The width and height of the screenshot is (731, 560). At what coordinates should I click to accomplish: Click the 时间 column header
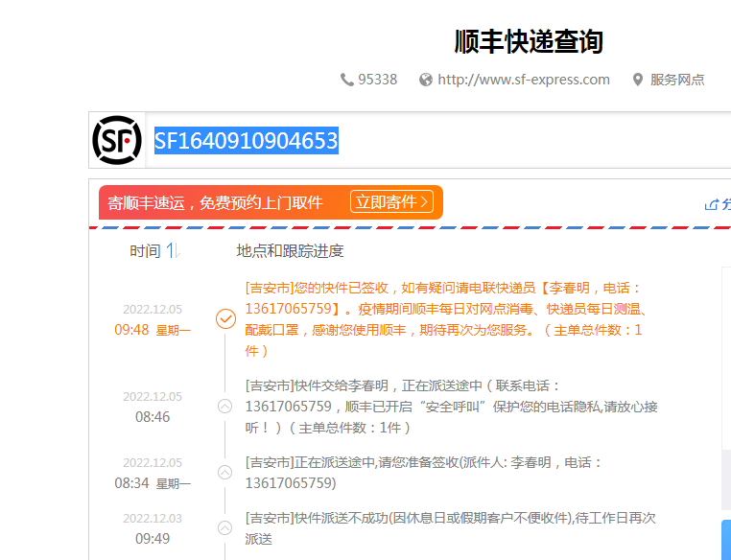[145, 251]
